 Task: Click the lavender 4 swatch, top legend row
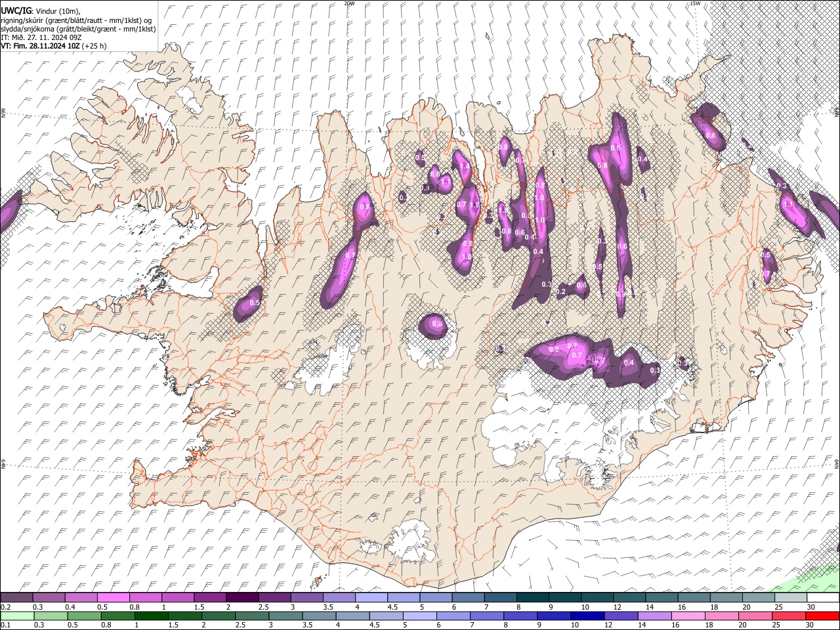371,598
